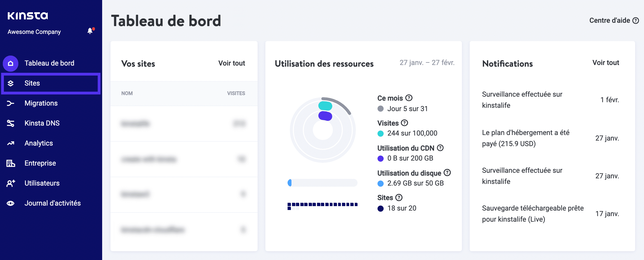The image size is (644, 260).
Task: Click the Utilisation du CDN help icon
Action: (x=440, y=148)
